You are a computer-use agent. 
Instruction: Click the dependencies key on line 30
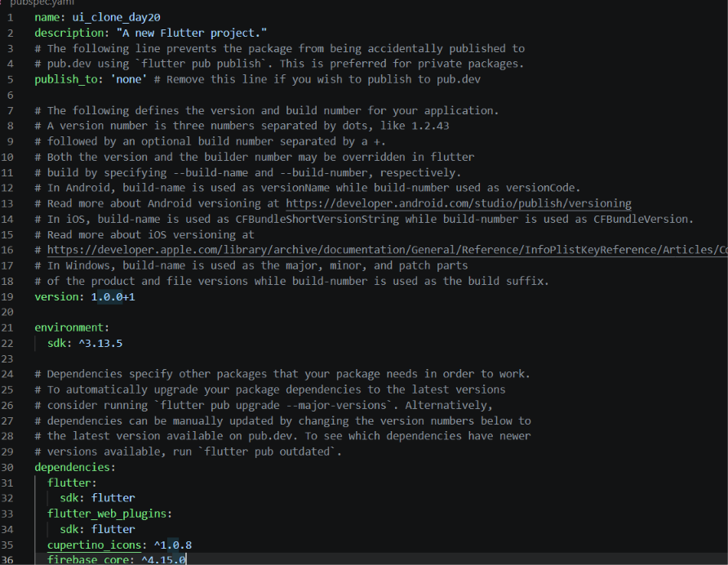72,467
